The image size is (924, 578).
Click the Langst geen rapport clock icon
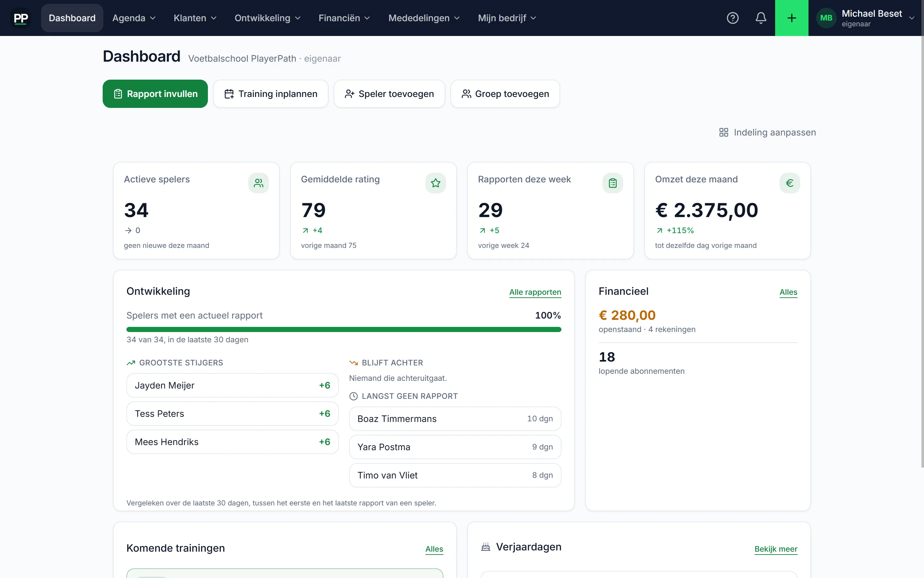(354, 397)
